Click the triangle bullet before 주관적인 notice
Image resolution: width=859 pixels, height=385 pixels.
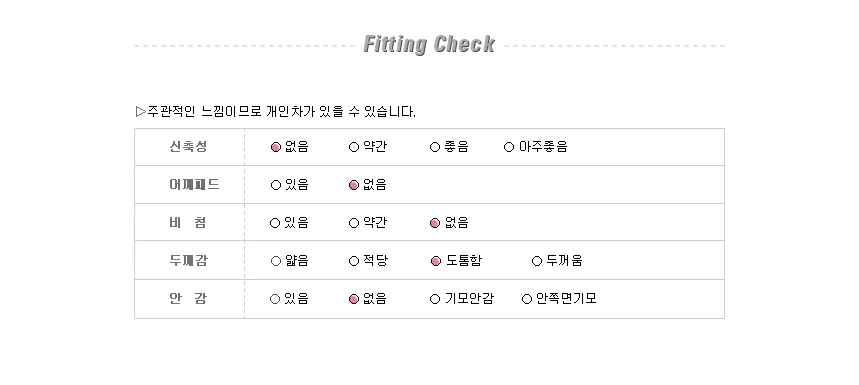tap(141, 112)
